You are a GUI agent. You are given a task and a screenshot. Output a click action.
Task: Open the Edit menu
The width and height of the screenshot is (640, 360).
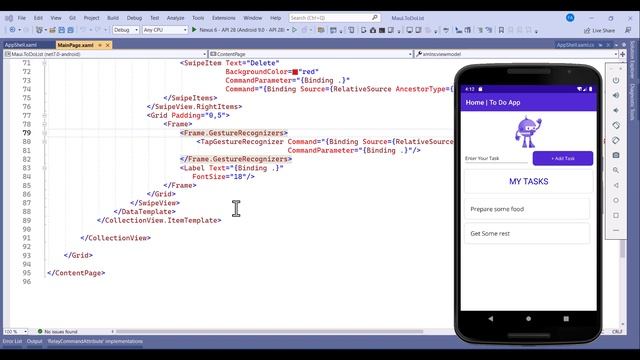coord(38,18)
